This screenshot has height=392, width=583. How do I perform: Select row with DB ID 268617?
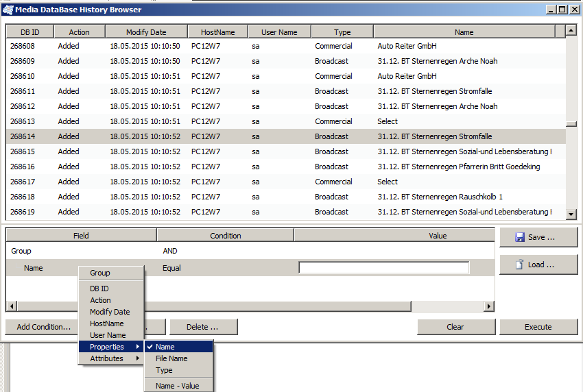point(286,182)
